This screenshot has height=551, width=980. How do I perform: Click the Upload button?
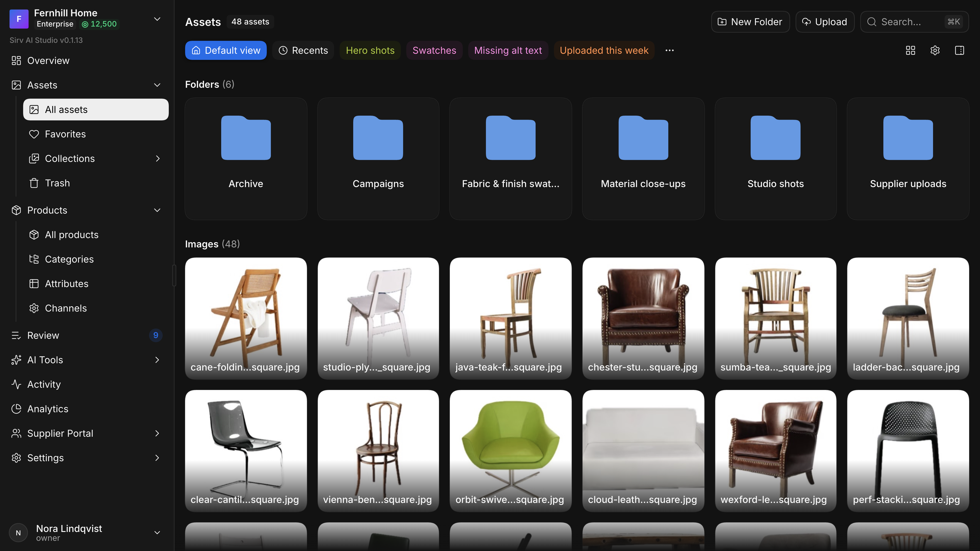click(825, 22)
